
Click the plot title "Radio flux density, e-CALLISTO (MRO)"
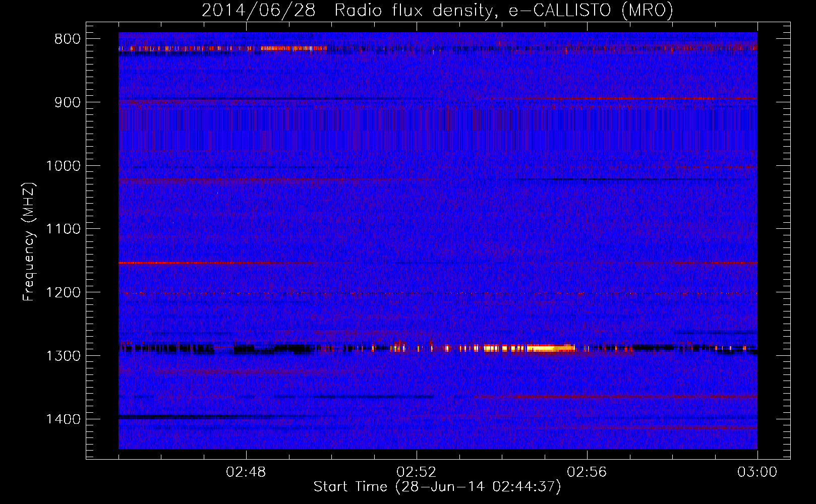click(503, 10)
